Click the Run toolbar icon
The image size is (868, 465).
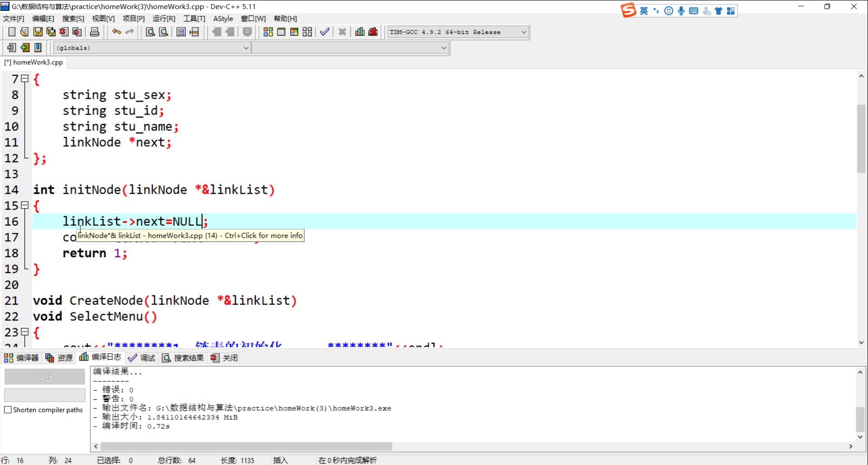pos(281,32)
